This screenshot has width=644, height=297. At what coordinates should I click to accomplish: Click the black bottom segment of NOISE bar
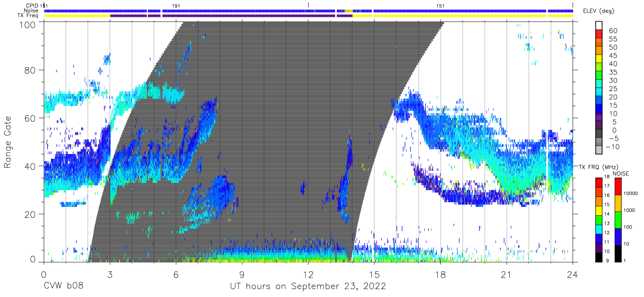pos(617,252)
